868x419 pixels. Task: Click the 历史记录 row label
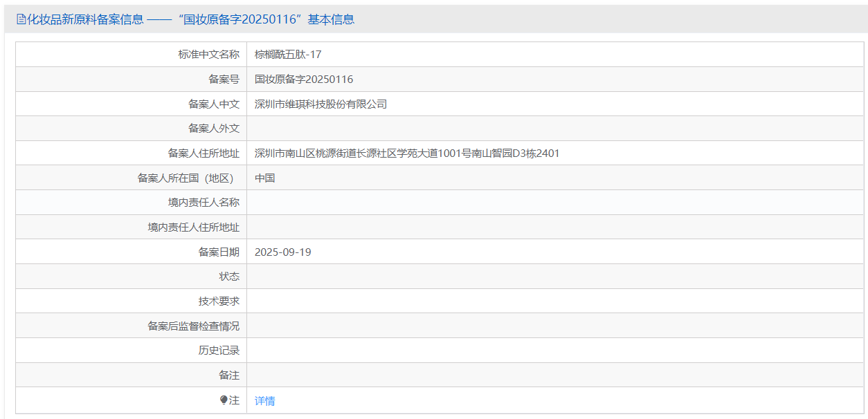tap(219, 351)
